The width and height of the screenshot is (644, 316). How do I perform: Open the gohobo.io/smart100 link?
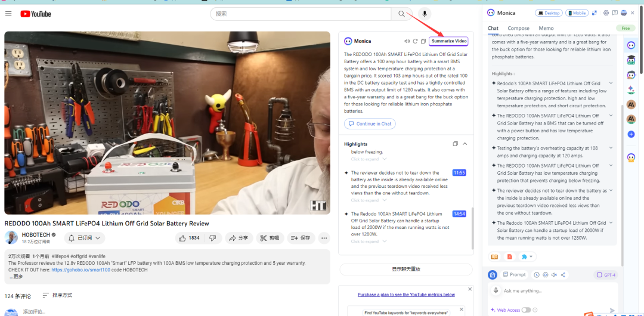point(81,270)
